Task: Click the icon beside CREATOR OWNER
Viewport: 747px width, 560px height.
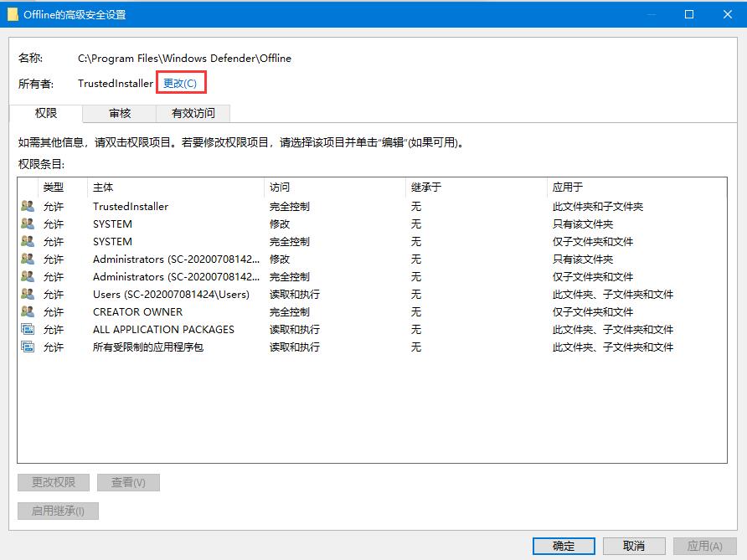Action: tap(27, 311)
